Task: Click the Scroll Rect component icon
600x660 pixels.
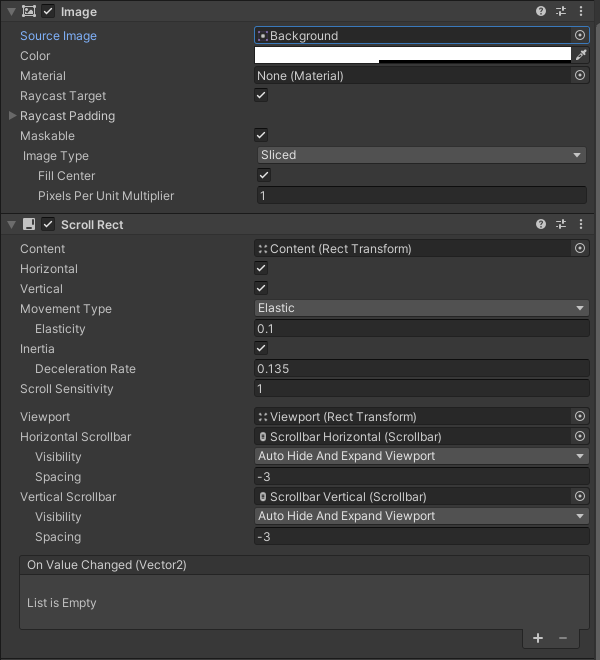Action: 29,224
